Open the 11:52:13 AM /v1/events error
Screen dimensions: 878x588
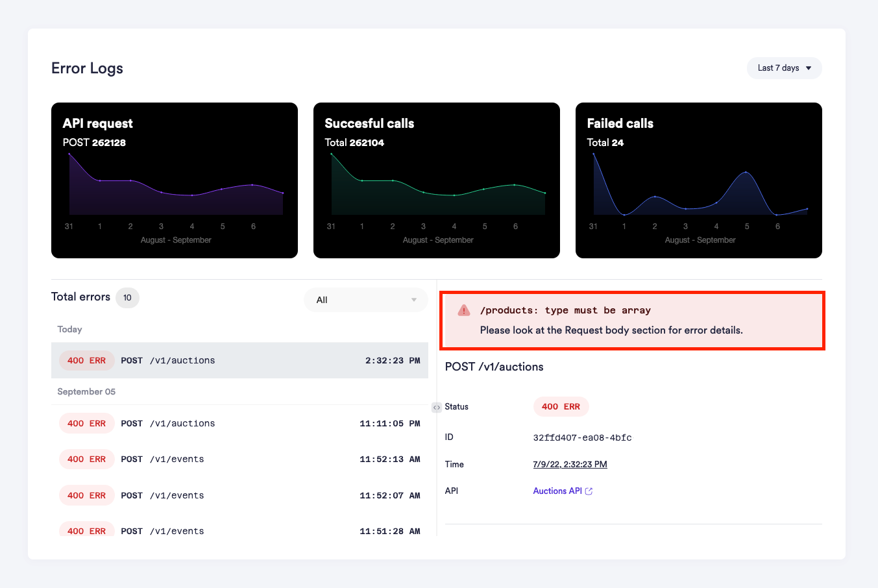[x=239, y=459]
